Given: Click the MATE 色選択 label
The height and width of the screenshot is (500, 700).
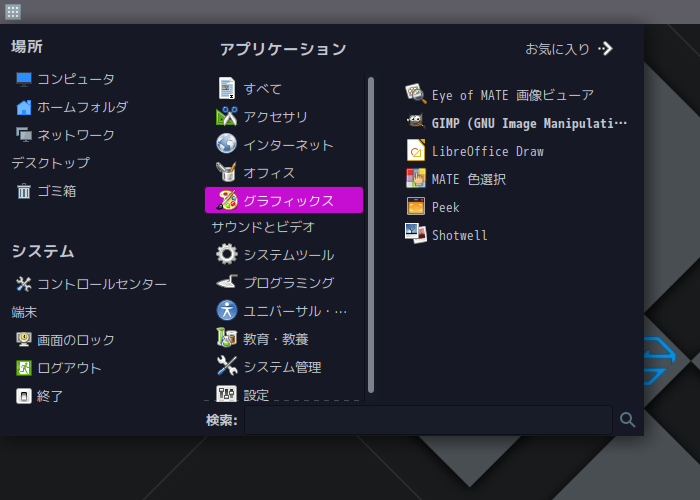Looking at the screenshot, I should pos(469,179).
